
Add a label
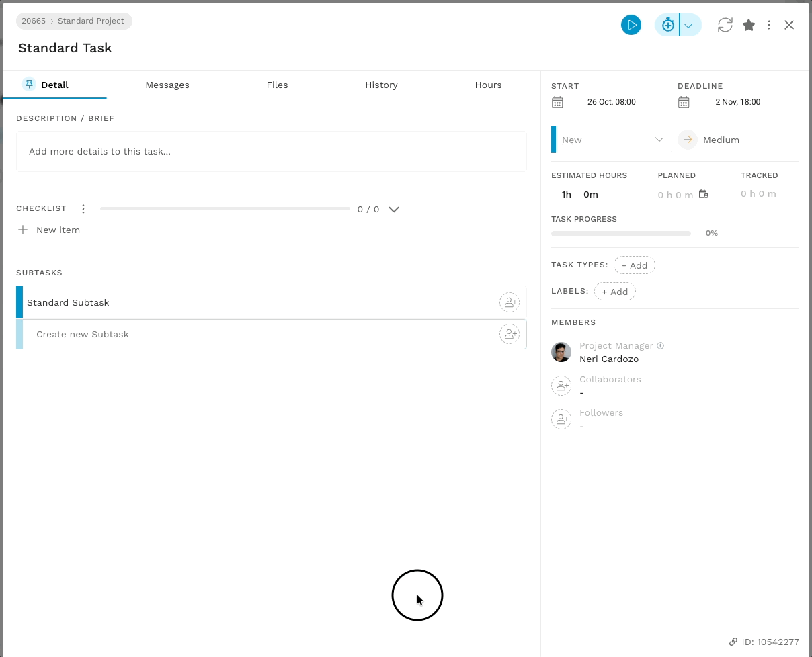(x=615, y=292)
